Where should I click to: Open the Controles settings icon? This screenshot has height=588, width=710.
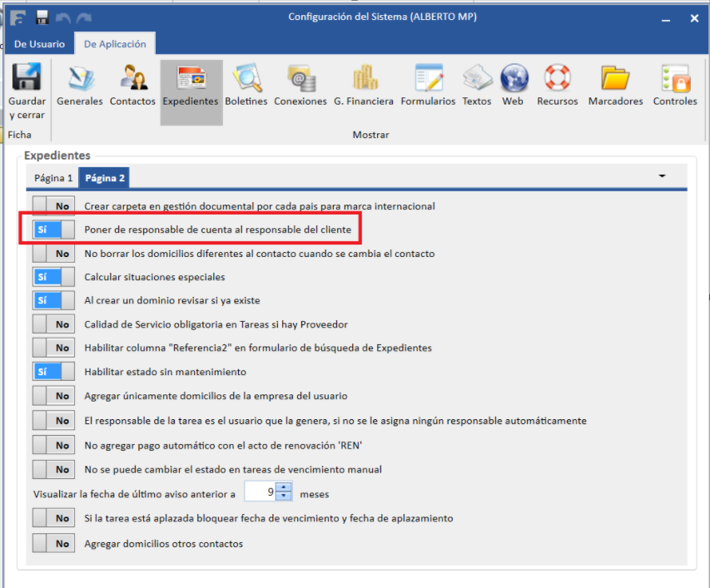click(x=674, y=81)
